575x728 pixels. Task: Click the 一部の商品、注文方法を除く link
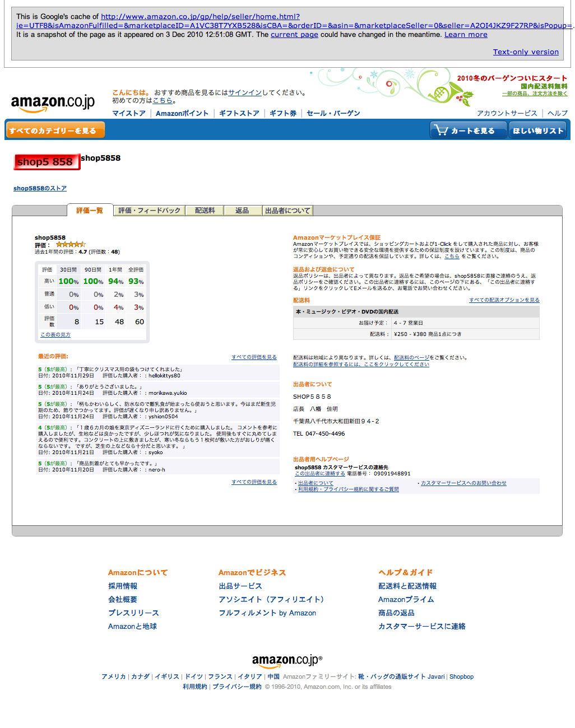pos(535,94)
